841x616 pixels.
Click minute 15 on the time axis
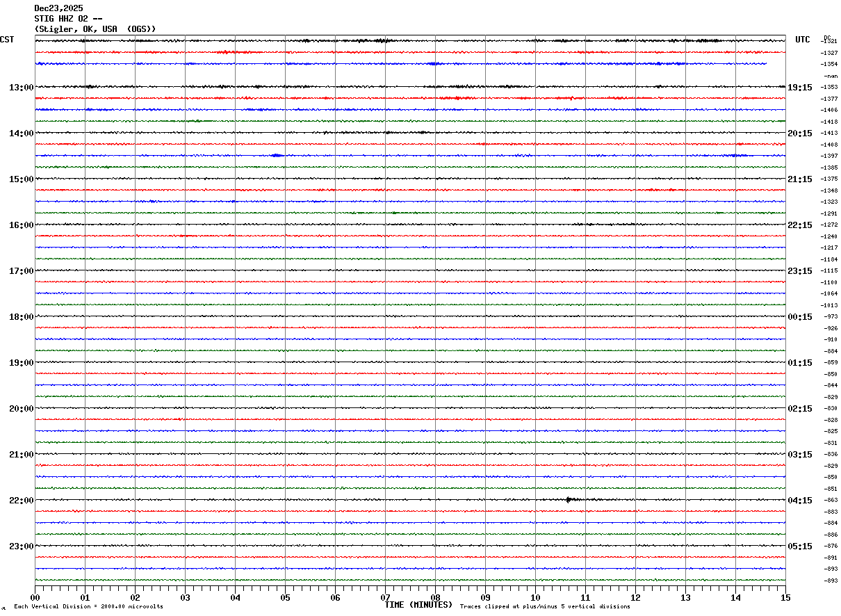point(785,597)
